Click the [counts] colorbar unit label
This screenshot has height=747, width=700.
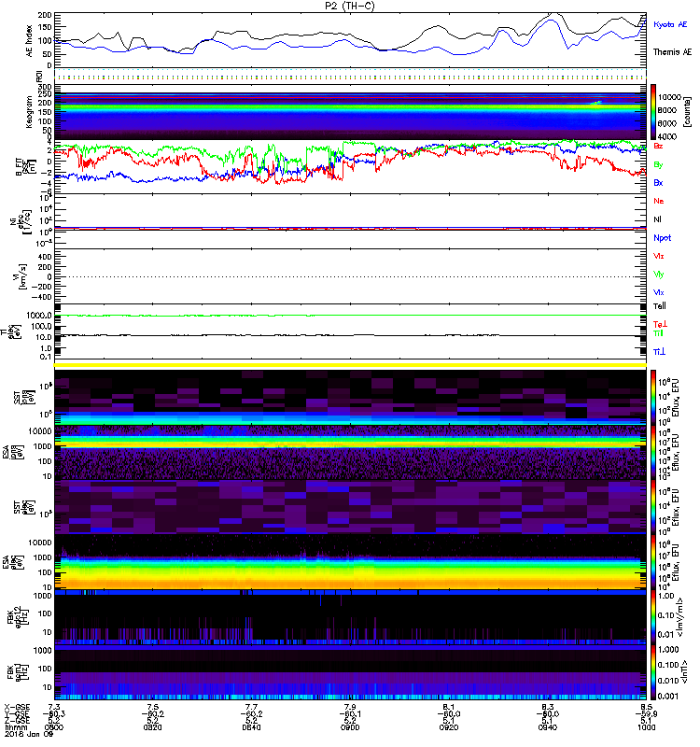click(687, 112)
